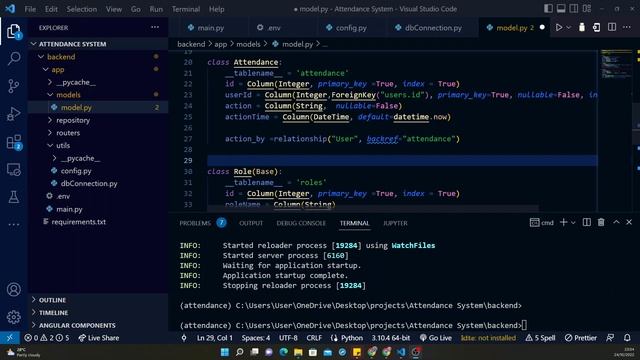
Task: Open the Jupyter panel tab
Action: [x=395, y=223]
